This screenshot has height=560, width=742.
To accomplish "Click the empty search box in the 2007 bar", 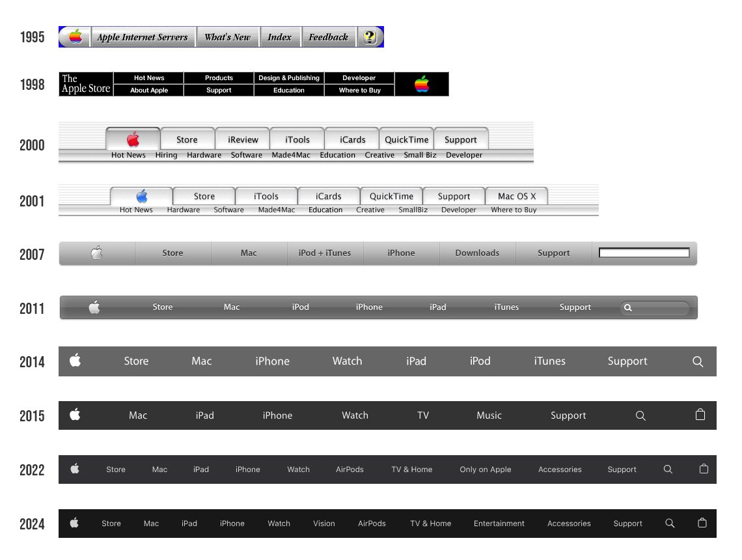I will [x=644, y=253].
